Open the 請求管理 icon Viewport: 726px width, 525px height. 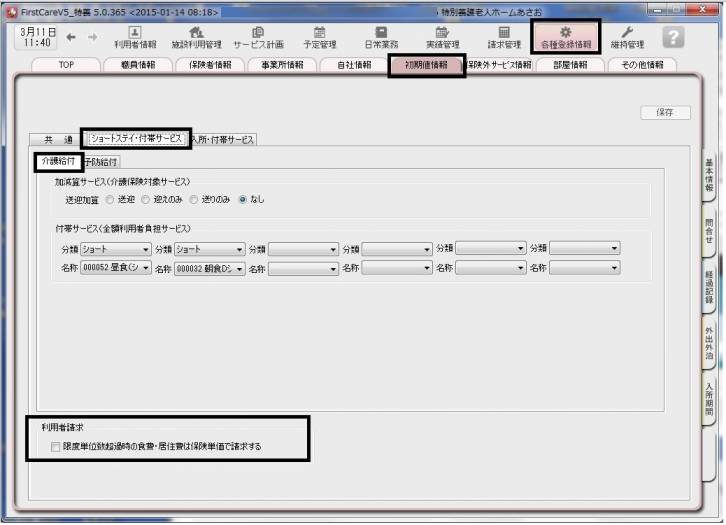coord(503,37)
